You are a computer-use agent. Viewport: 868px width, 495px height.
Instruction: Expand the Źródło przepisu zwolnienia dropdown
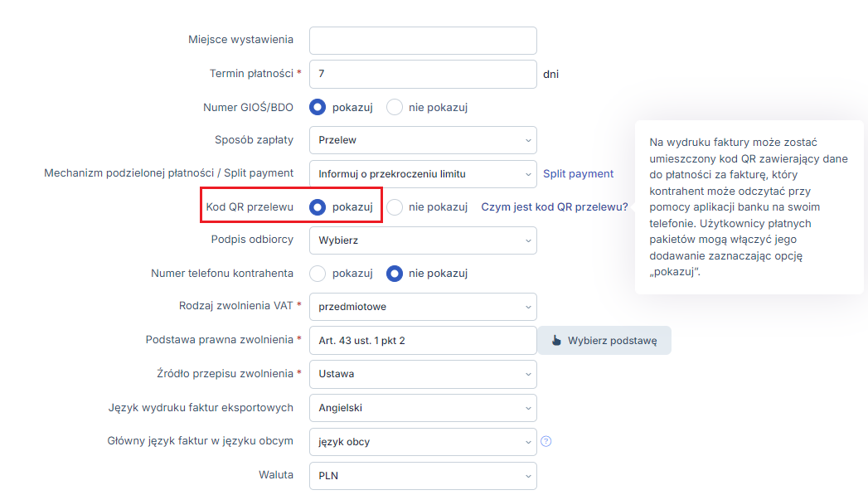(423, 374)
